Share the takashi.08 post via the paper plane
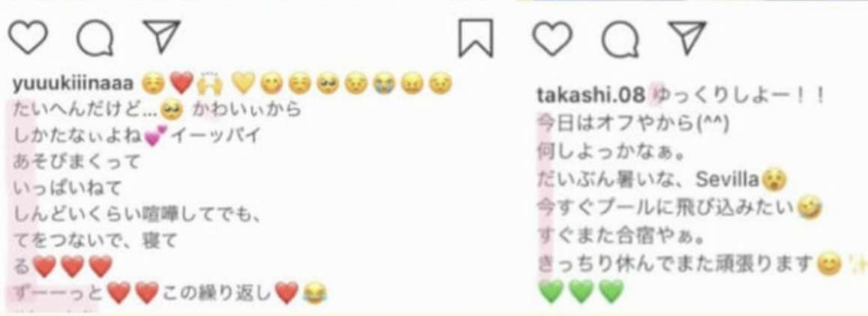The image size is (868, 316). coord(687,37)
